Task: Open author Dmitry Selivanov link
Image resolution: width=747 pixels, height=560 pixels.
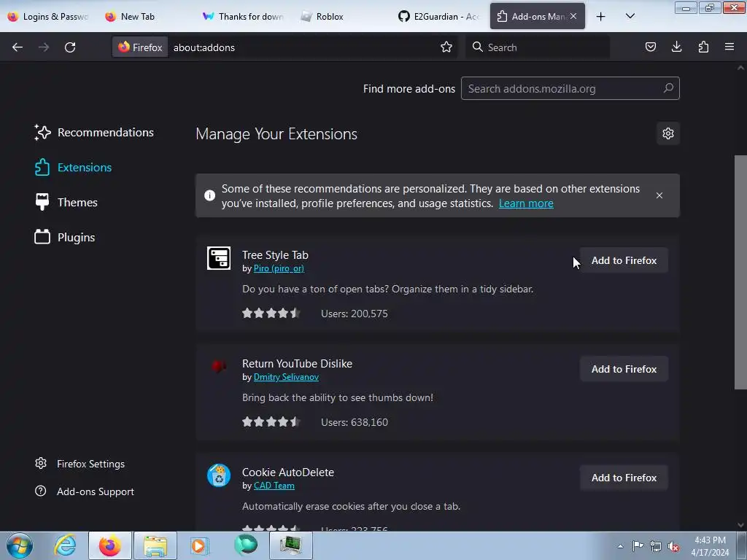Action: tap(286, 377)
